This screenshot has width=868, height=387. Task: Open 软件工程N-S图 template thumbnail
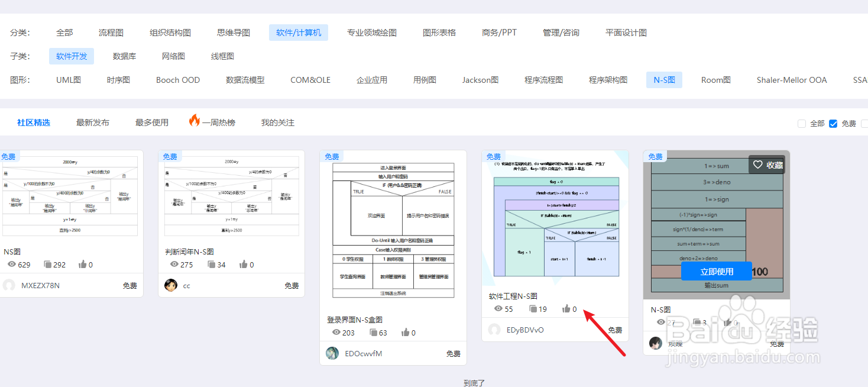[x=555, y=218]
